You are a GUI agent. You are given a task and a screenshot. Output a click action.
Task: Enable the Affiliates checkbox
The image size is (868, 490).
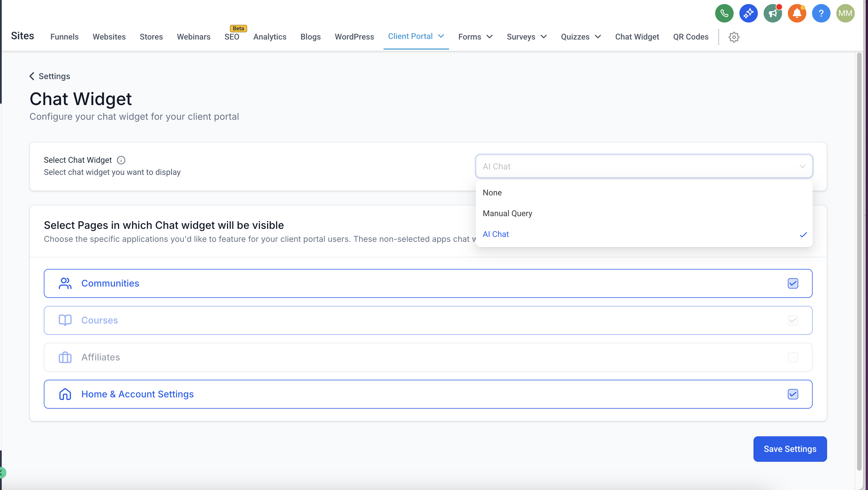click(x=793, y=357)
